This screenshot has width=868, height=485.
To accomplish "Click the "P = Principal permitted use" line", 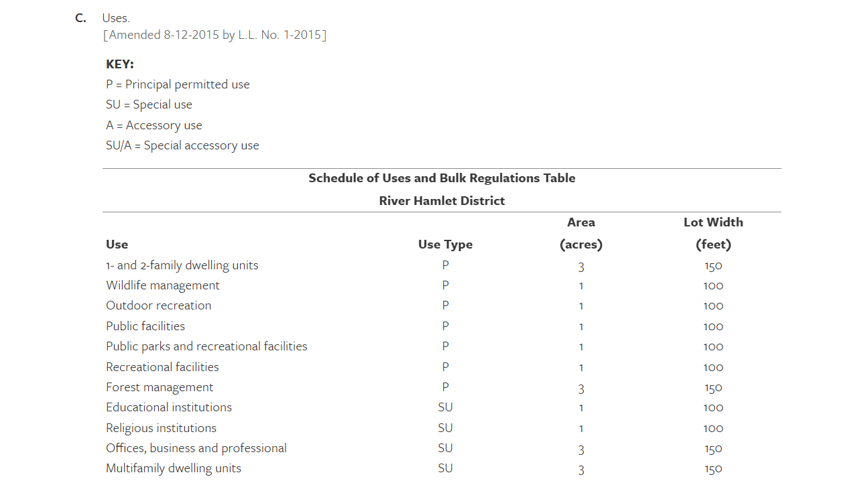I will [178, 84].
